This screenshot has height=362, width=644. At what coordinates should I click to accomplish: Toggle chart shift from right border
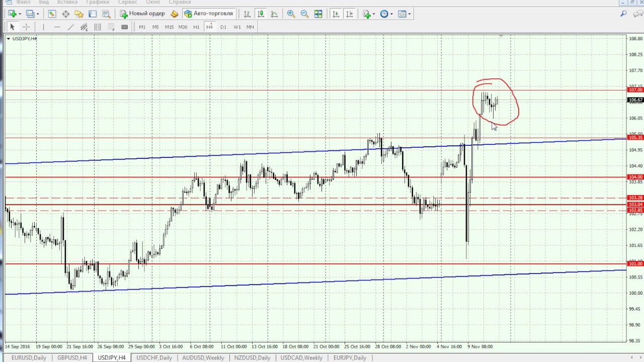pyautogui.click(x=350, y=14)
